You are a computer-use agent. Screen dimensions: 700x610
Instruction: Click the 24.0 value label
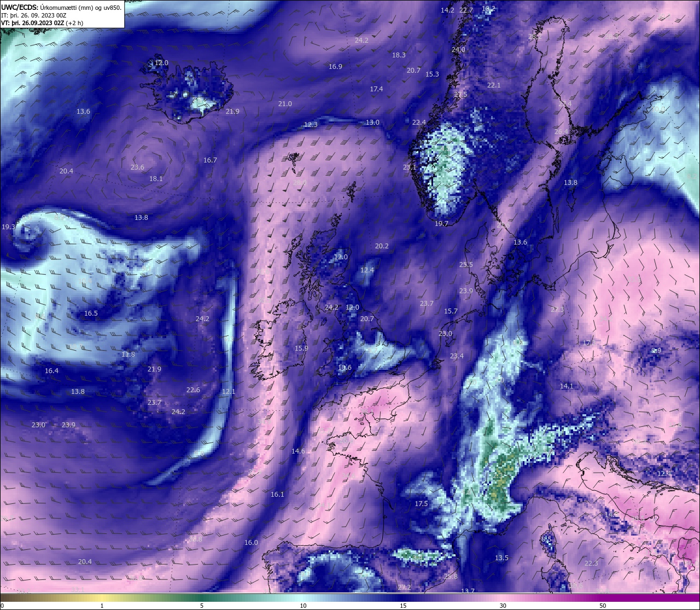(x=458, y=50)
